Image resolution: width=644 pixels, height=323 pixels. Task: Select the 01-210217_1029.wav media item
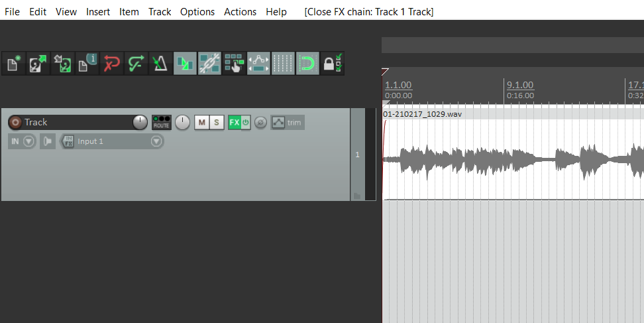click(x=513, y=154)
